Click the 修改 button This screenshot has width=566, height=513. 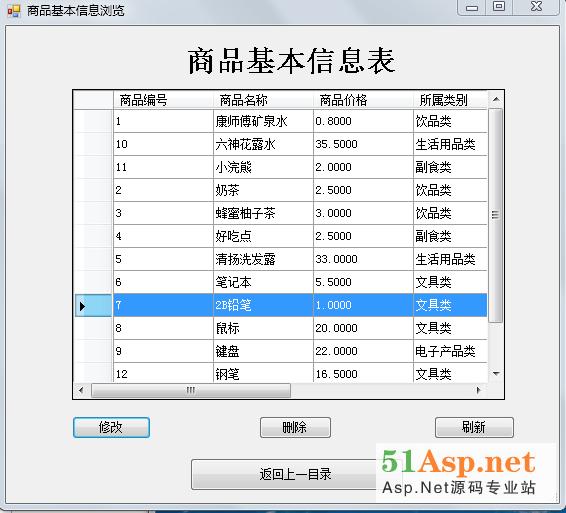pos(111,428)
